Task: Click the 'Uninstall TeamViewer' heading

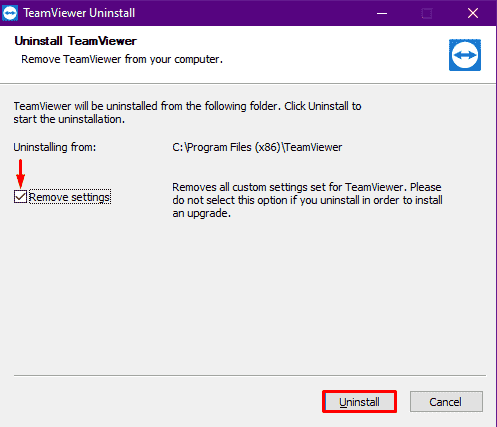Action: (76, 41)
